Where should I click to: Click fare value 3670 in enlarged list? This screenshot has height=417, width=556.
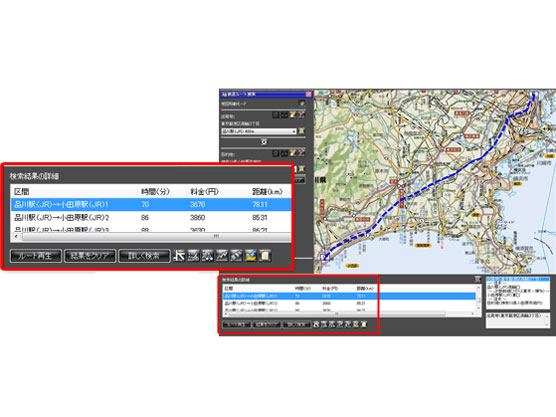pos(197,205)
